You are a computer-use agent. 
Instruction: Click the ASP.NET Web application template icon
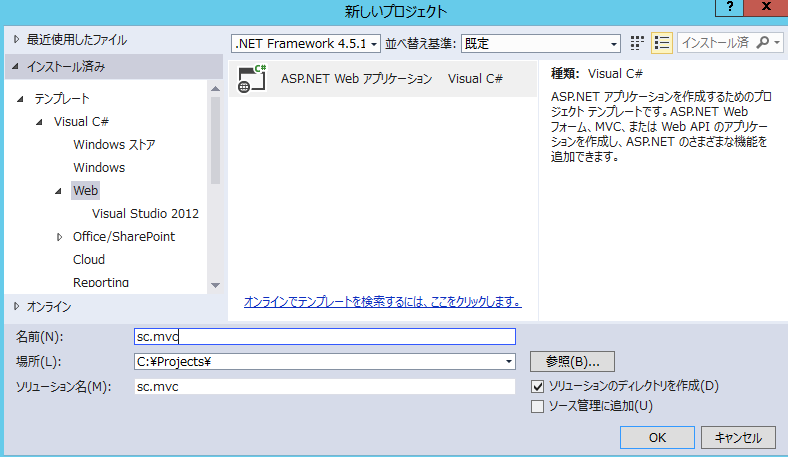pyautogui.click(x=252, y=79)
